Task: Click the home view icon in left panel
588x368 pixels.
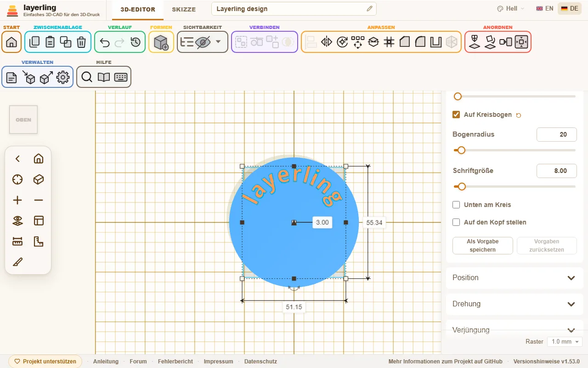Action: 39,159
